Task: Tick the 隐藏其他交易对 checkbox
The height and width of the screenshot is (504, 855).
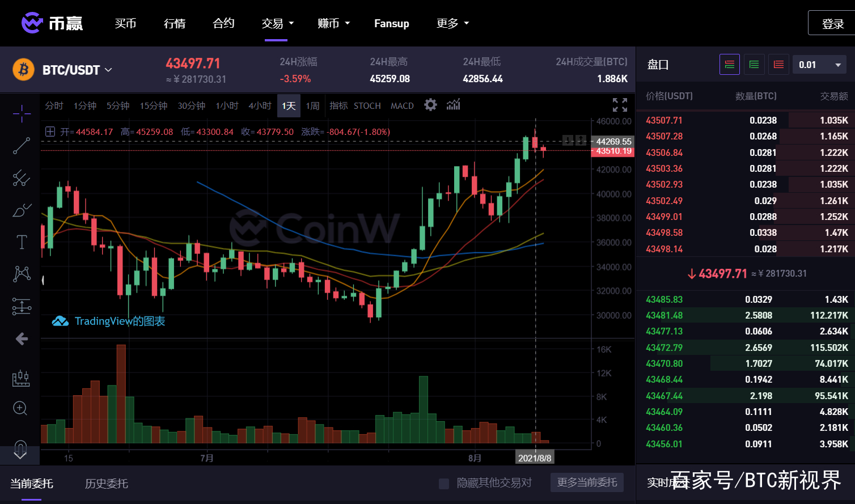Action: (444, 484)
